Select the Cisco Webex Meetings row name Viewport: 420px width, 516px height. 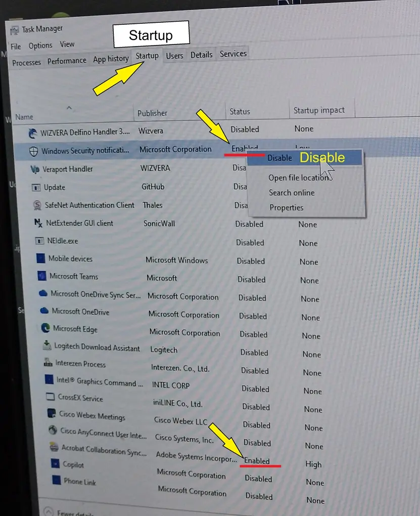click(x=92, y=415)
